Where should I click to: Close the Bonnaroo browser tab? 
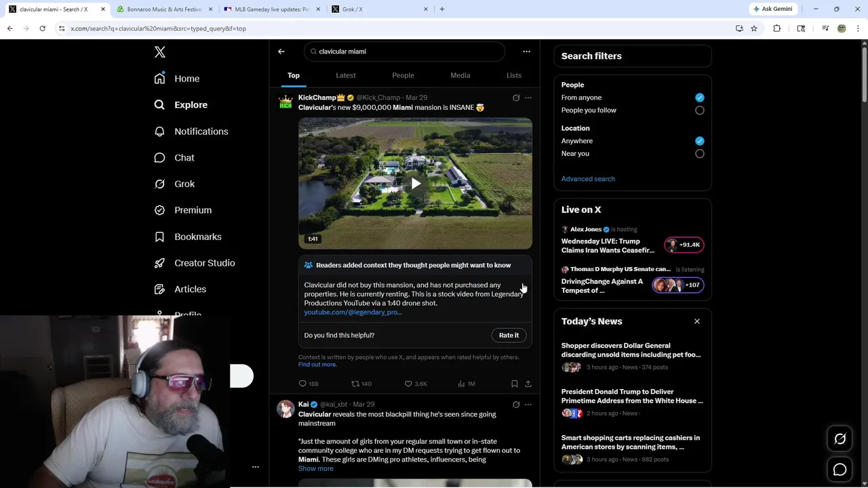[211, 9]
